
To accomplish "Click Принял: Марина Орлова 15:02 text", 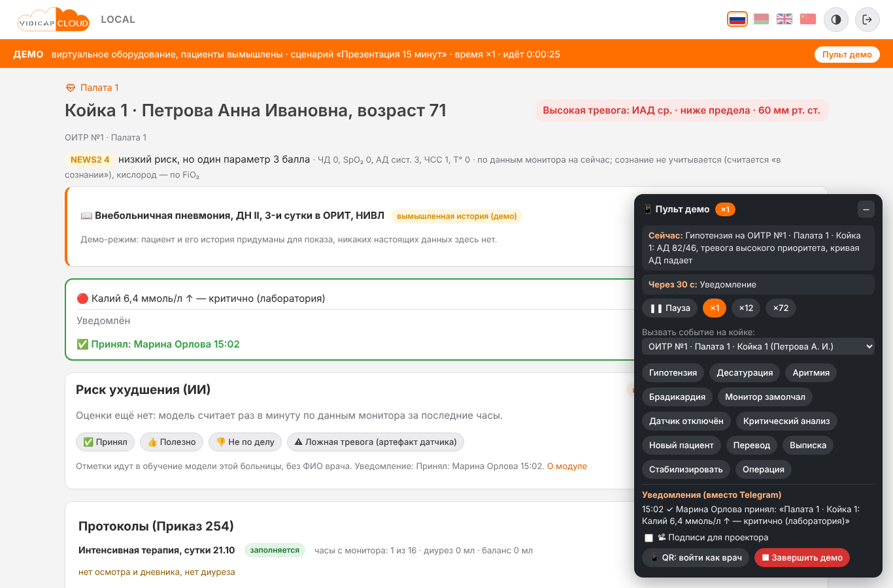I will [158, 344].
